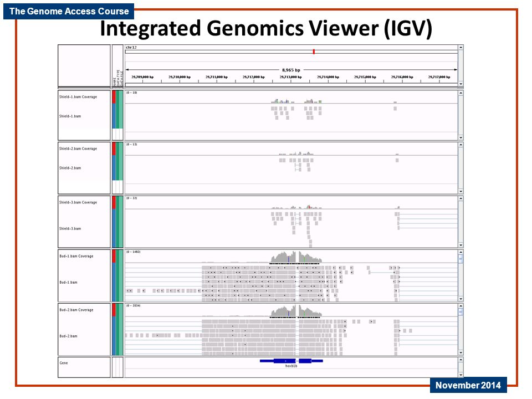Viewport: 532px width, 399px height.
Task: Select the Shield-1.bam track name
Action: coord(71,117)
